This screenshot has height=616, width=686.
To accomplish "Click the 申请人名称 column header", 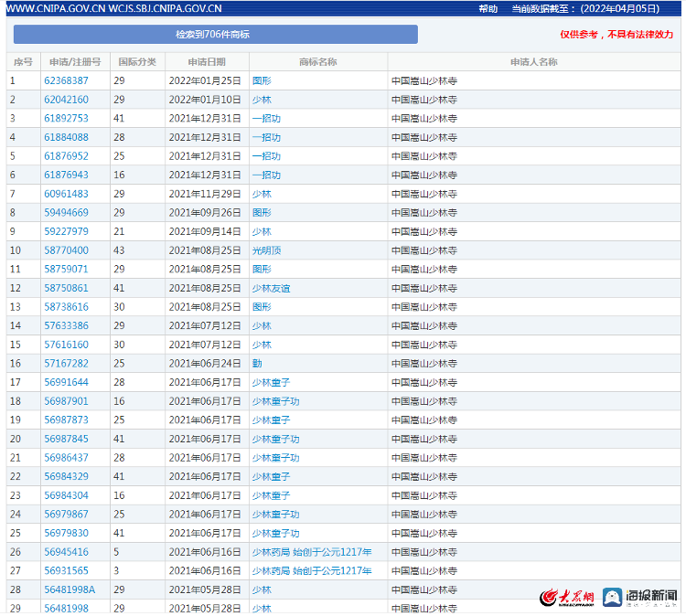I will [534, 62].
